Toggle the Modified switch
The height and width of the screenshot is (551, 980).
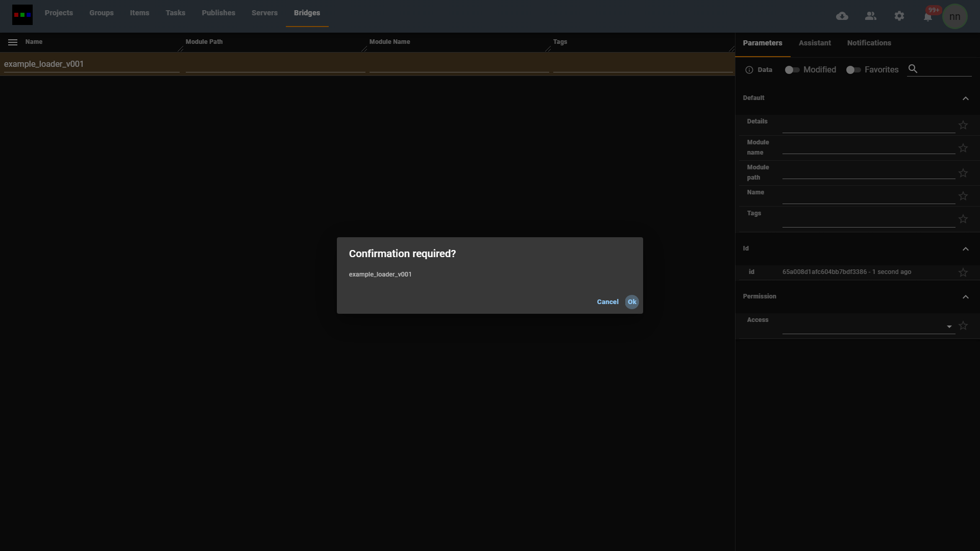(792, 70)
